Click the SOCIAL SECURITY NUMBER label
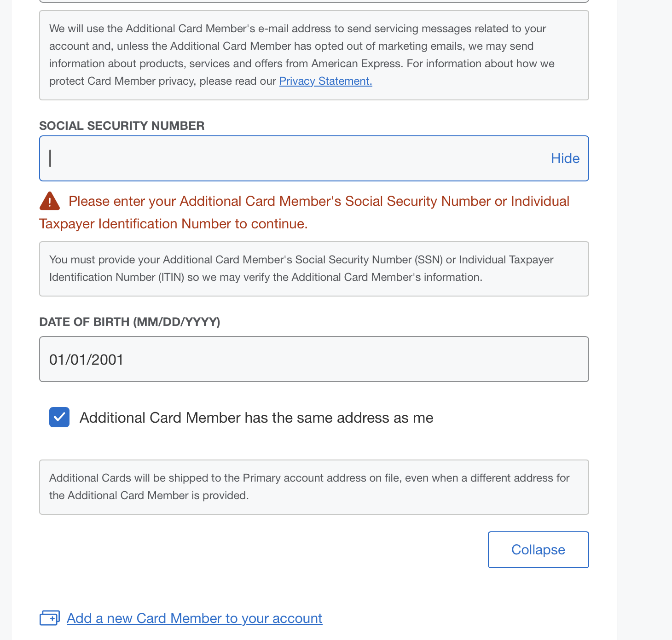 122,126
